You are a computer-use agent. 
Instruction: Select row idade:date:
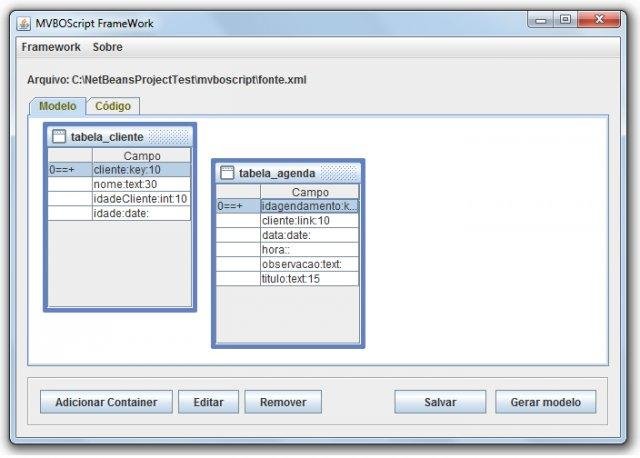119,213
